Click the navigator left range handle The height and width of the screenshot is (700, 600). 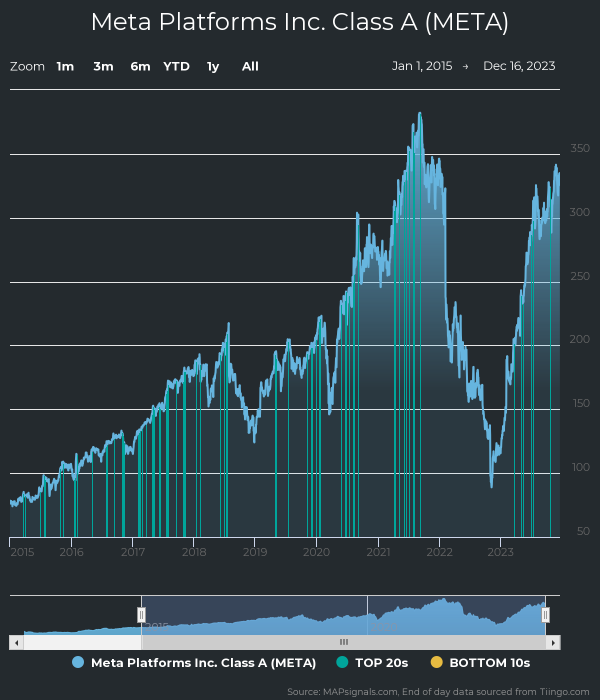pos(141,615)
